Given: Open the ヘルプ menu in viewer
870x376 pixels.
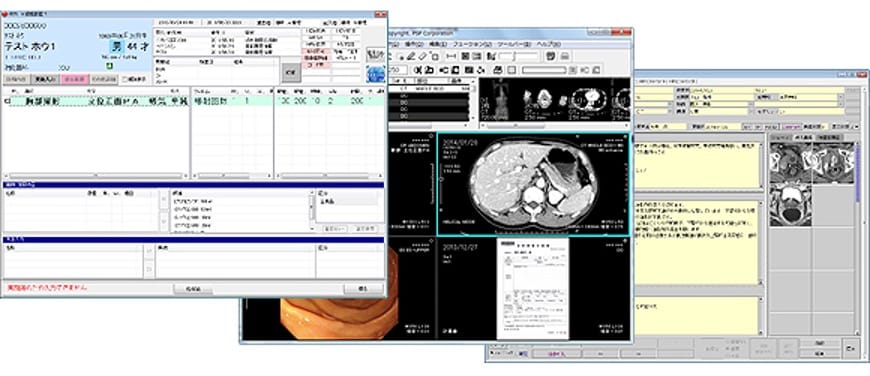Looking at the screenshot, I should click(x=548, y=44).
